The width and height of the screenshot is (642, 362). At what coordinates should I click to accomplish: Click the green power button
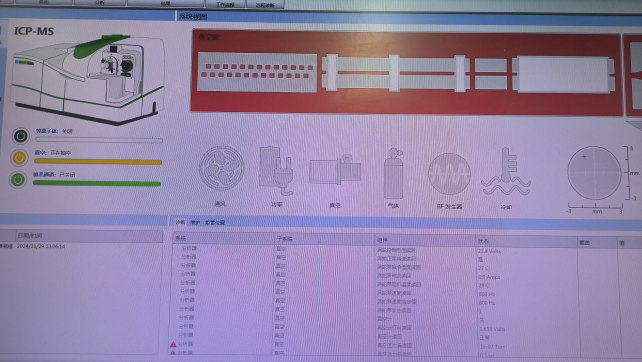click(18, 179)
